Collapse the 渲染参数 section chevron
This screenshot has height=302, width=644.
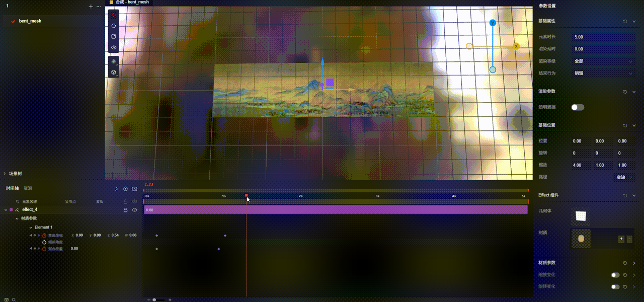(634, 92)
